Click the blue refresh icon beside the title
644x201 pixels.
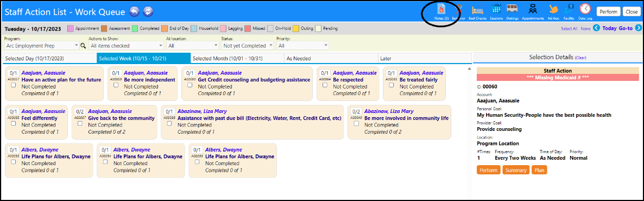148,12
